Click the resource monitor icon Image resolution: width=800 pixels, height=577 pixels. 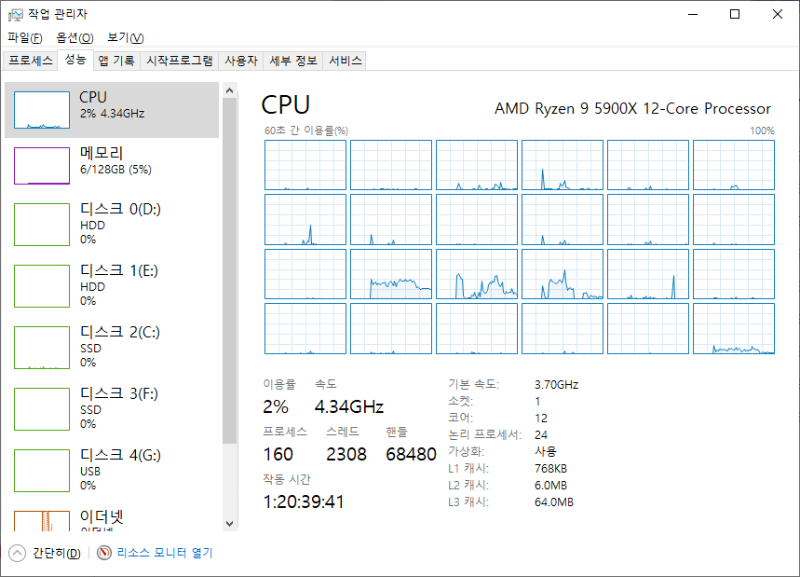pyautogui.click(x=104, y=553)
